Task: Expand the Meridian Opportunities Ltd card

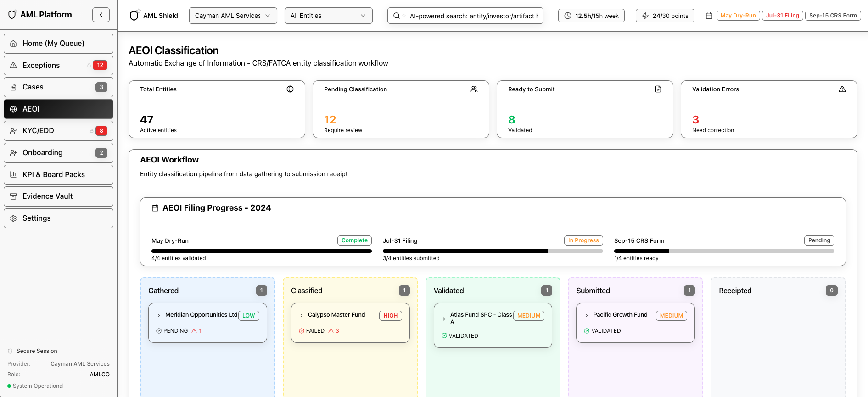Action: 159,315
